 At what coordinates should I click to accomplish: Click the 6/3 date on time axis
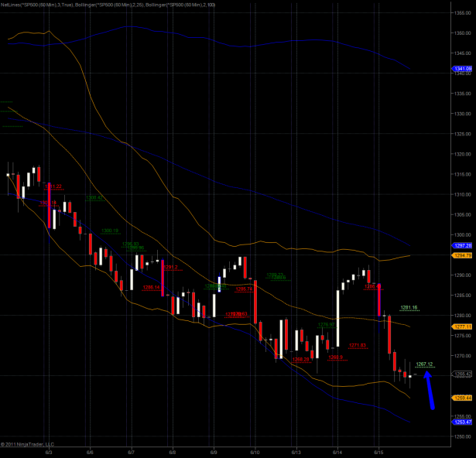(x=49, y=451)
